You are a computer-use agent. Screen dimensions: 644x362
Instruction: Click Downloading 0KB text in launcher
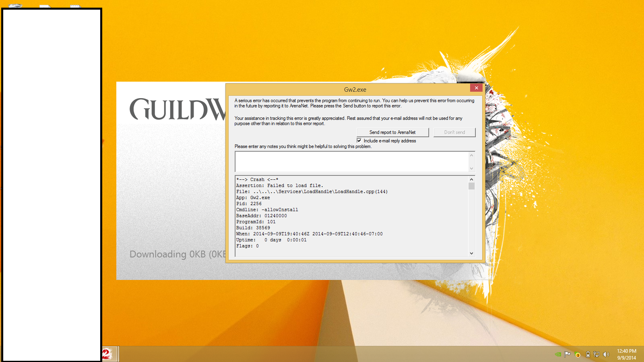(x=178, y=254)
